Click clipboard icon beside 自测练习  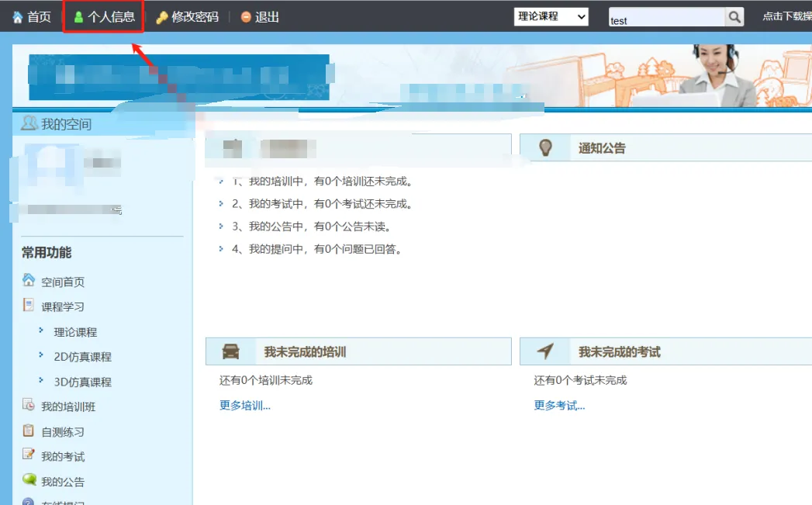[x=29, y=430]
